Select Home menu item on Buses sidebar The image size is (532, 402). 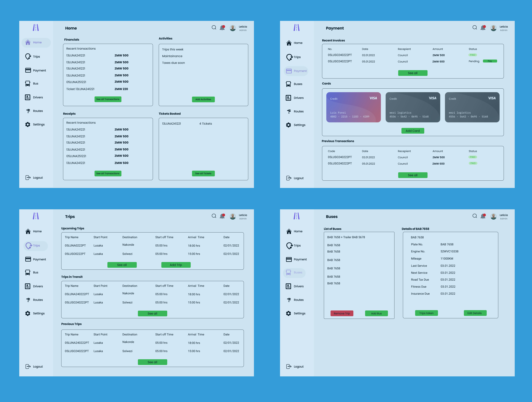click(298, 231)
